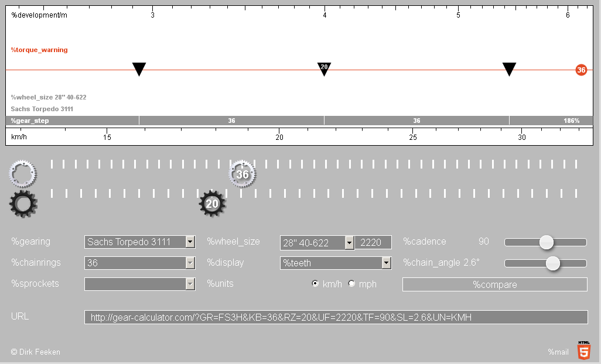
Task: Click the HTML5 logo icon
Action: pyautogui.click(x=583, y=350)
